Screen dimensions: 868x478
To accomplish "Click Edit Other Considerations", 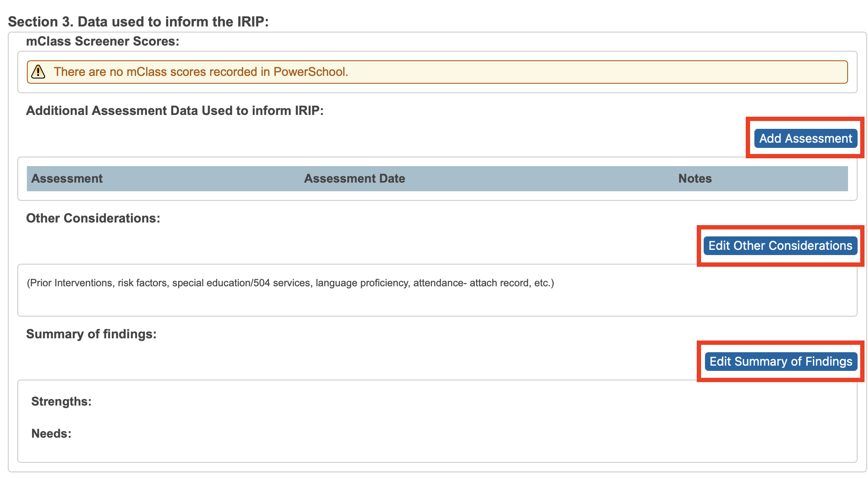I will [x=780, y=246].
